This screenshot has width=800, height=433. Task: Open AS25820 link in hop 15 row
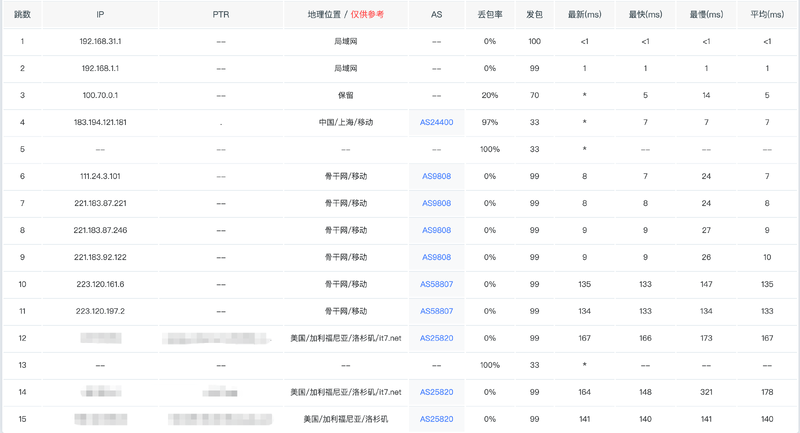pos(436,420)
